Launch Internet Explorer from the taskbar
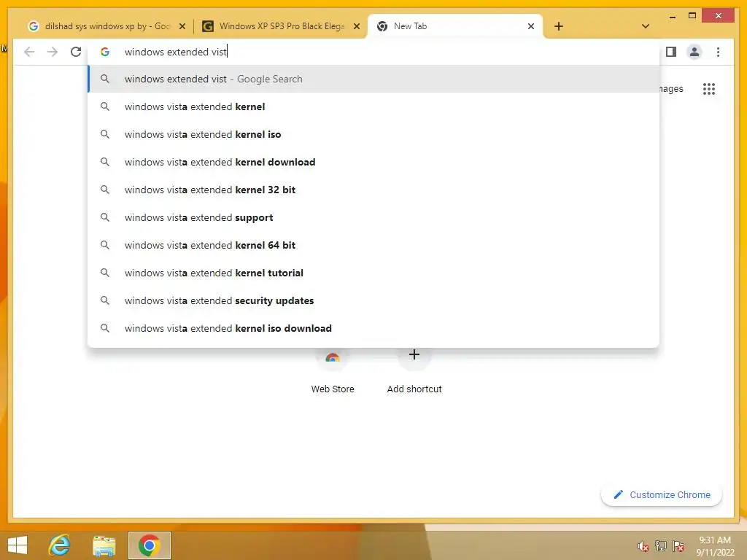The image size is (747, 560). (60, 545)
